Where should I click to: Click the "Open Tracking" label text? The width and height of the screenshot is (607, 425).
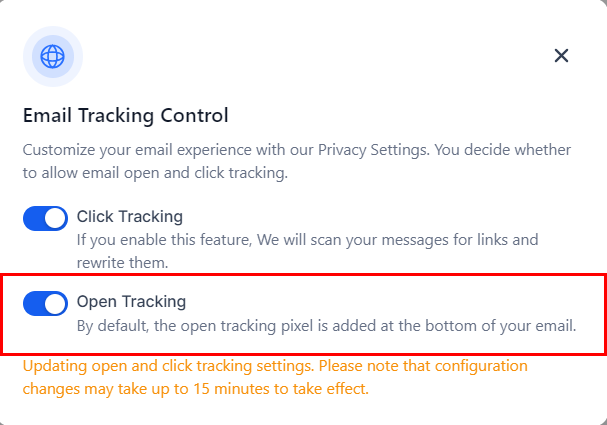click(x=131, y=301)
